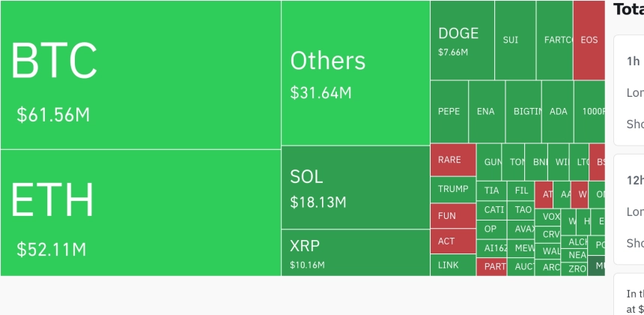Click the BTC $61.56M treemap tile
This screenshot has height=315, width=644.
click(x=141, y=75)
